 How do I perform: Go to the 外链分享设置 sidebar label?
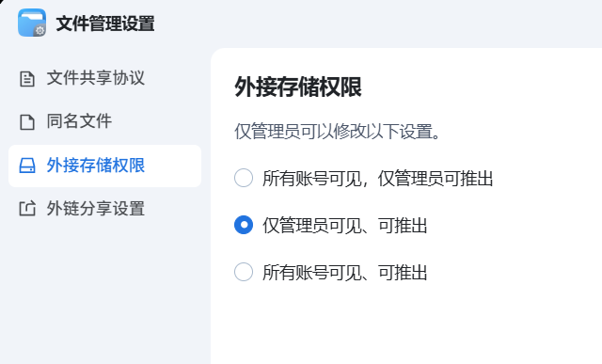[x=96, y=209]
